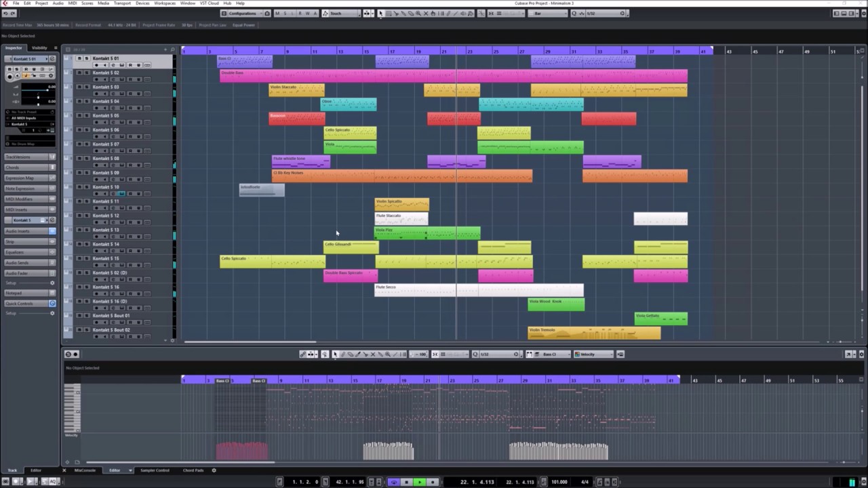The image size is (868, 488).
Task: Select the Zoom magnifier tool in top toolbar
Action: (x=418, y=14)
